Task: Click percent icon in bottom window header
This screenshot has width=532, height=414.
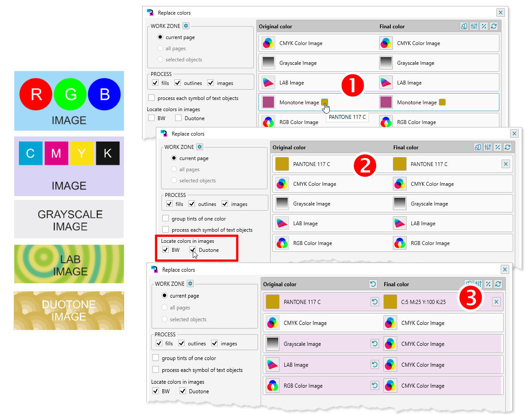Action: [488, 284]
